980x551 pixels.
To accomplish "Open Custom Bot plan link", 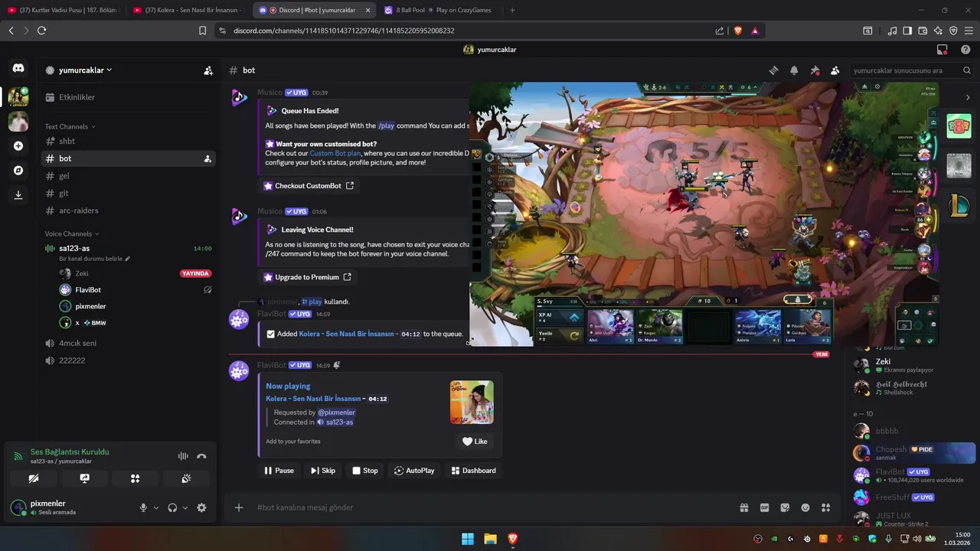I will [x=335, y=153].
